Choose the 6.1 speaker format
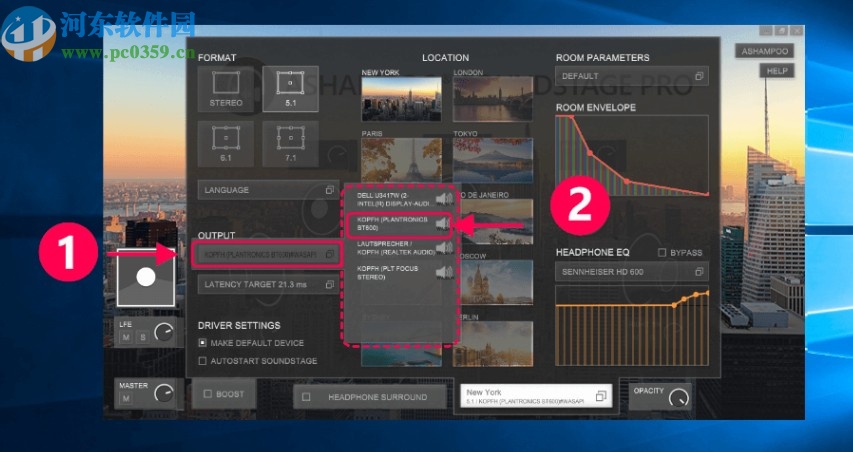853x452 pixels. click(x=226, y=144)
